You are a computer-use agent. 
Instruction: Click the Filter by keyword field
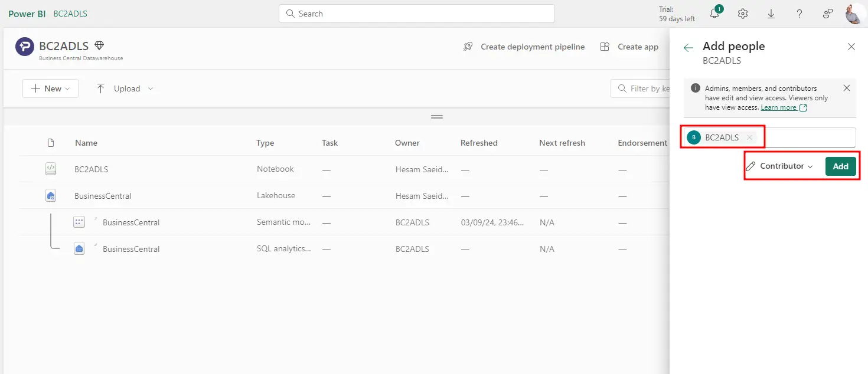[x=641, y=88]
